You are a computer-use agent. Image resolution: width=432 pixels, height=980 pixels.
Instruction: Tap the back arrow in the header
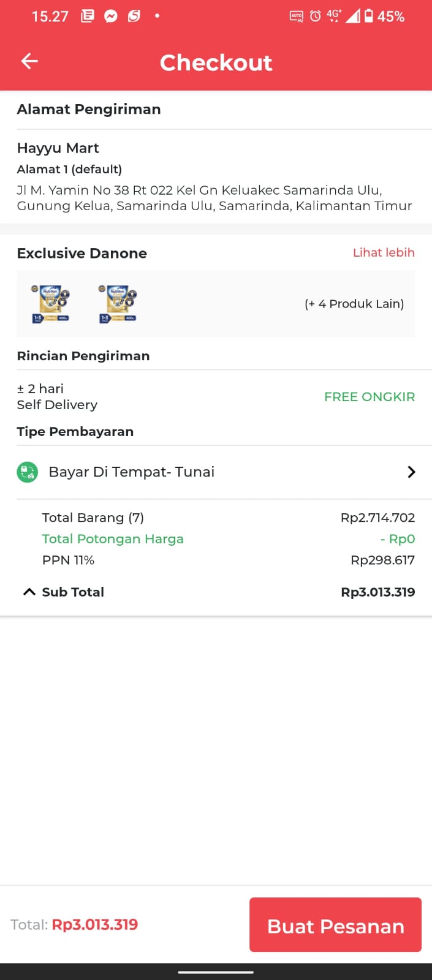click(x=29, y=61)
